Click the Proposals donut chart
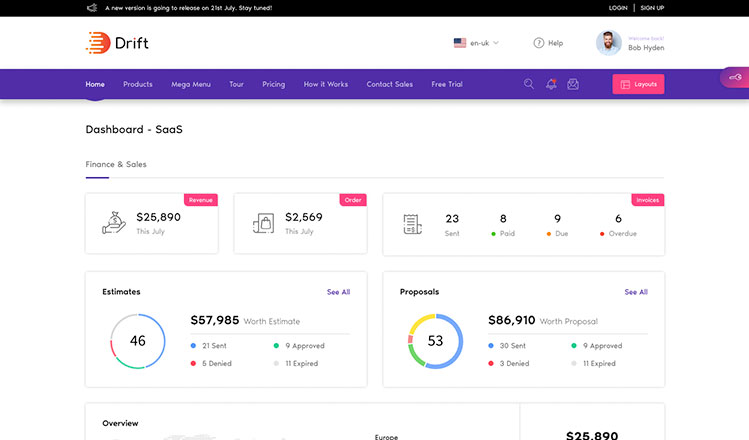The image size is (749, 440). point(435,341)
